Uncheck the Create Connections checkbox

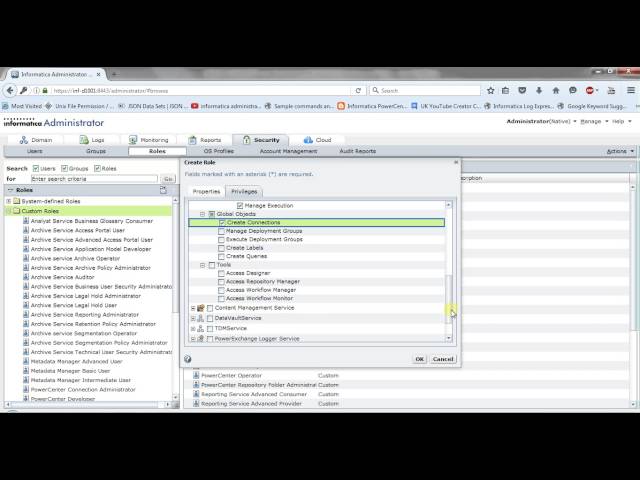tap(222, 222)
